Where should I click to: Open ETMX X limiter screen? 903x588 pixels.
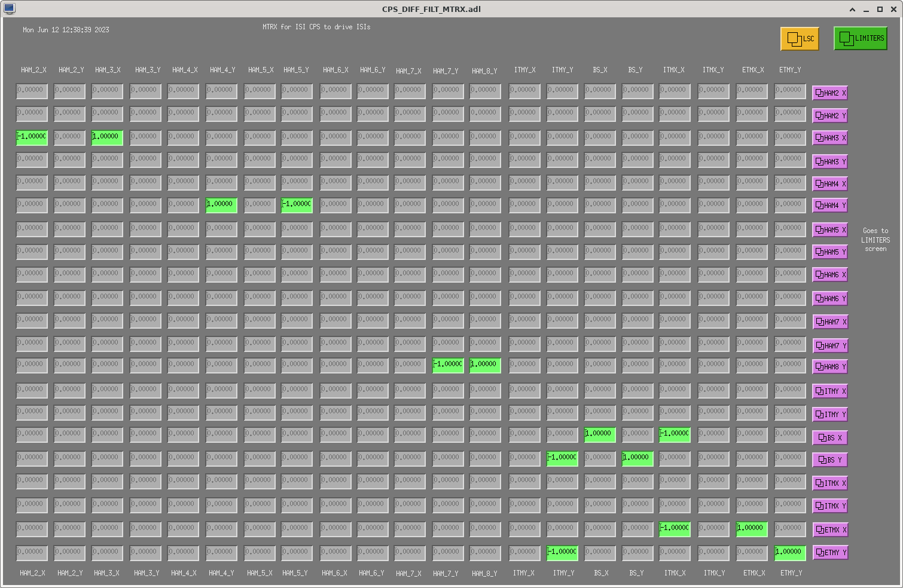coord(830,530)
